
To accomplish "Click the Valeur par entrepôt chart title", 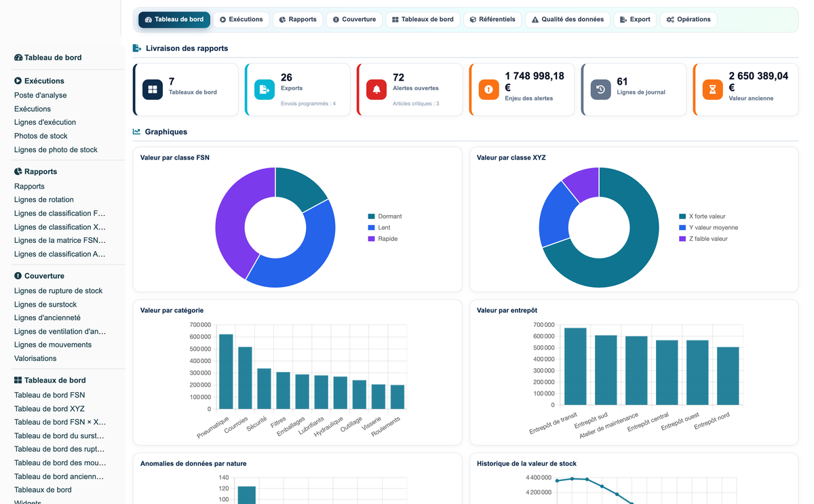I will point(507,310).
